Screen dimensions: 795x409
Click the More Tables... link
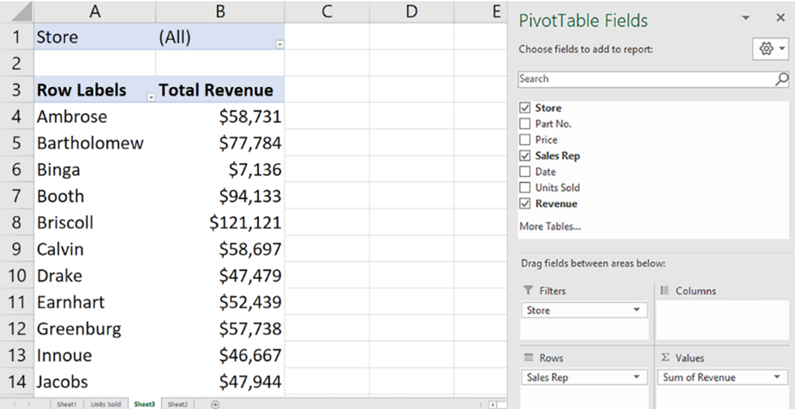(x=549, y=226)
